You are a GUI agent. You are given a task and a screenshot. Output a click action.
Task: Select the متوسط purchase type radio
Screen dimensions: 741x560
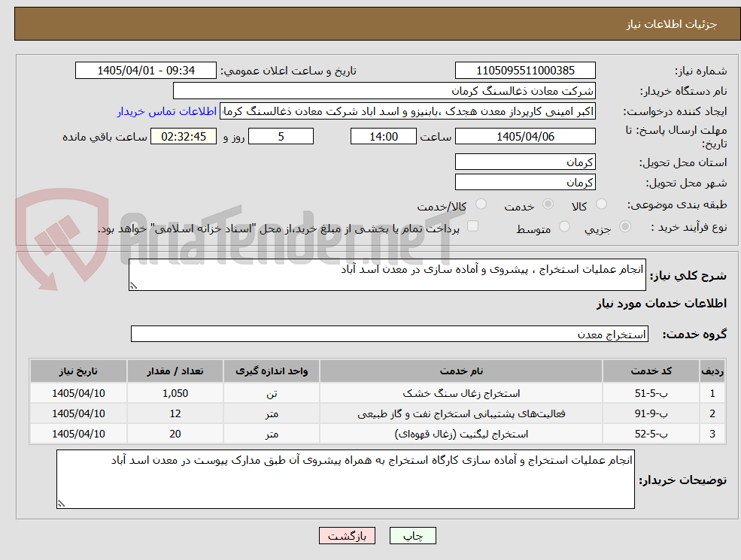[564, 227]
